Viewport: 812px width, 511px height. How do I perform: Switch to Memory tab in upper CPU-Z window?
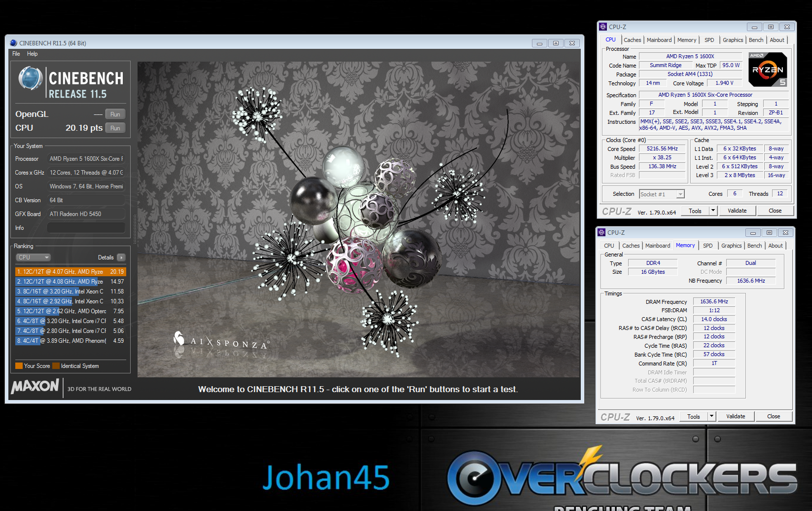(687, 40)
